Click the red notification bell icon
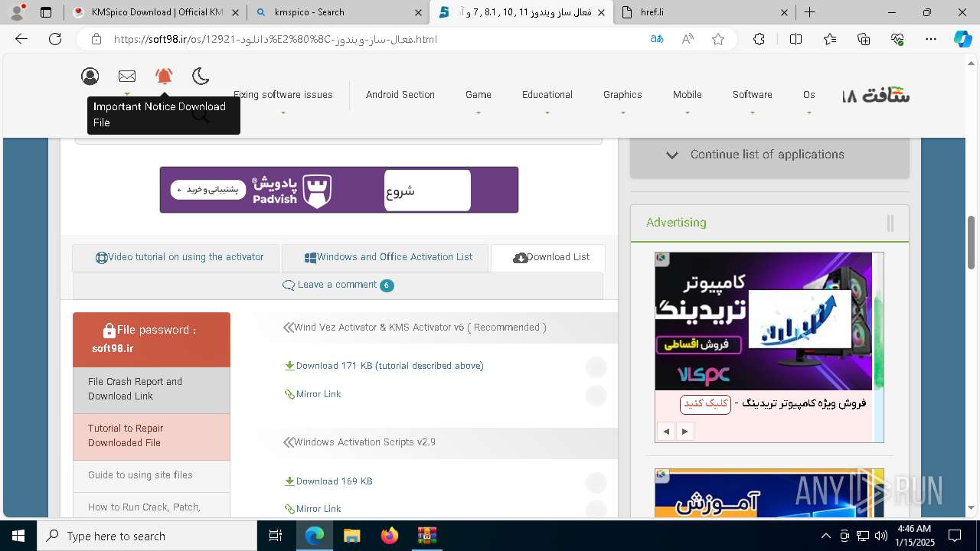 pos(164,76)
